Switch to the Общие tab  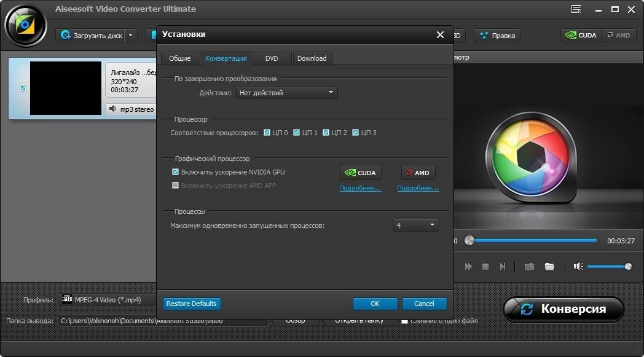180,58
